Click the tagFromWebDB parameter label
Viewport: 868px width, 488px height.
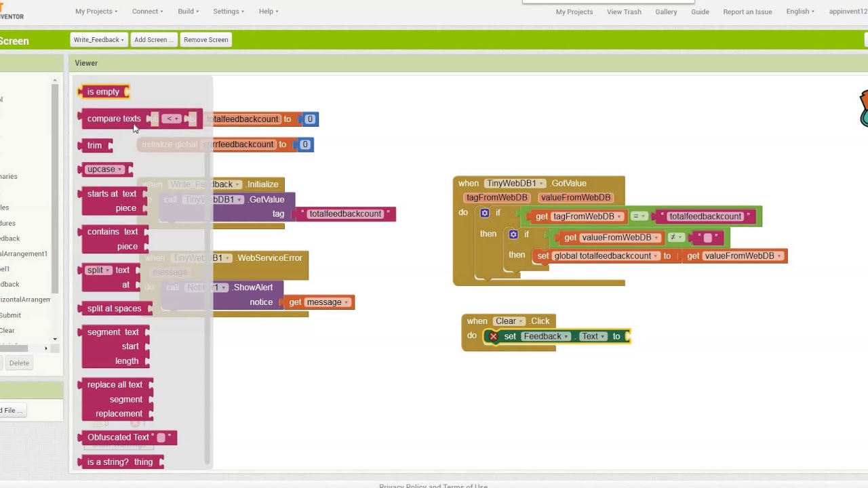(497, 198)
